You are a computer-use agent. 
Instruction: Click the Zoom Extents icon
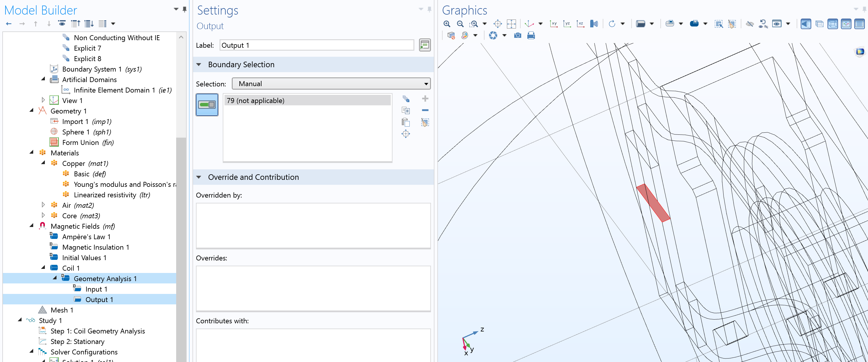(512, 24)
